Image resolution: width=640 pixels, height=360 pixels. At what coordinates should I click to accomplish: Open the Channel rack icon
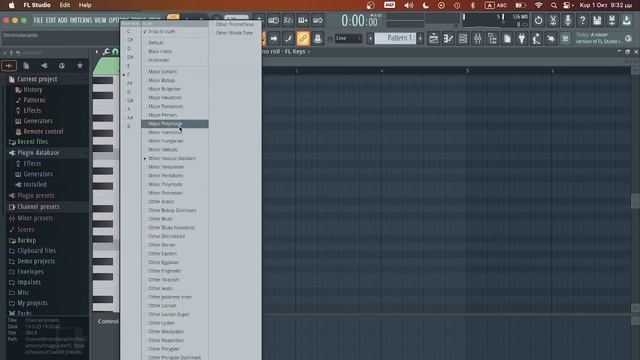pyautogui.click(x=463, y=39)
